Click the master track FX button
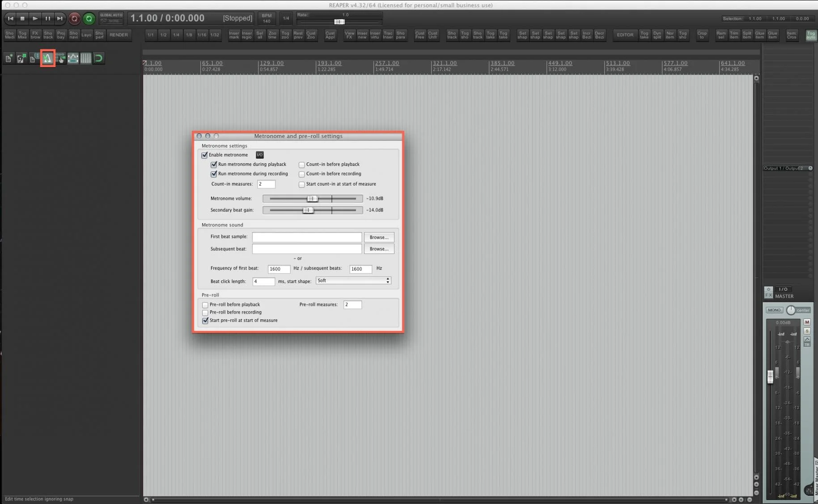The image size is (818, 504). pyautogui.click(x=768, y=296)
